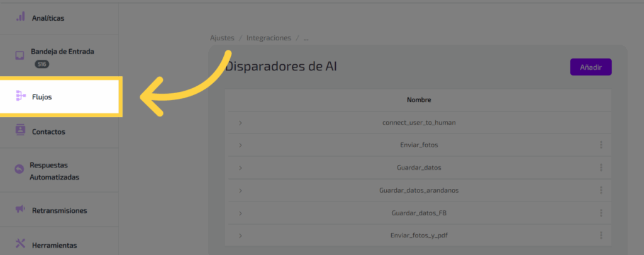Open three-dot menu for Guardar_datos_FB
Screen dimensions: 644x255
coord(601,213)
